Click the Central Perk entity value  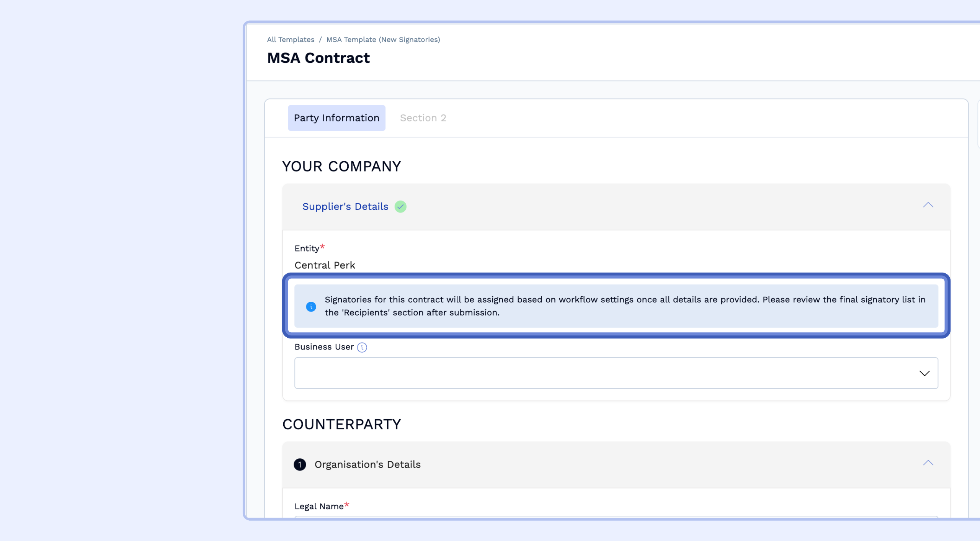coord(325,265)
